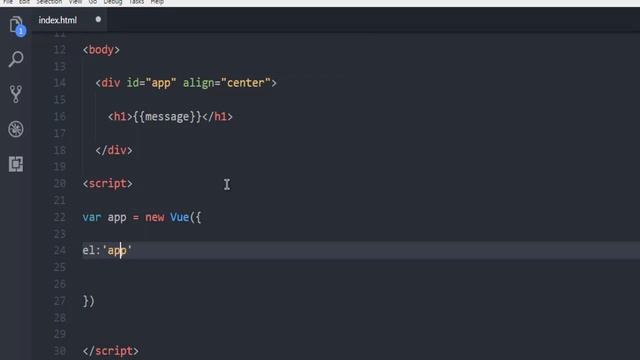Click the closing /div tag

(114, 150)
